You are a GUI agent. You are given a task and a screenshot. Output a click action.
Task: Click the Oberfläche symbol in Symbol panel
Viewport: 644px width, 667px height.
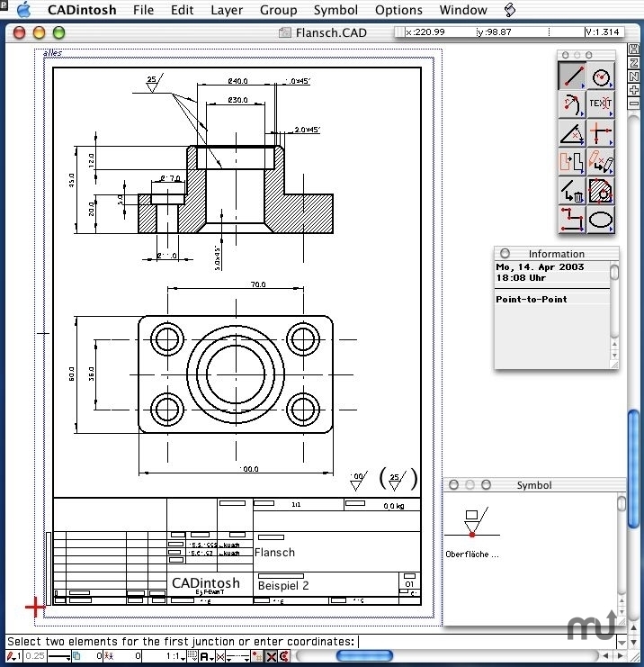click(x=471, y=527)
